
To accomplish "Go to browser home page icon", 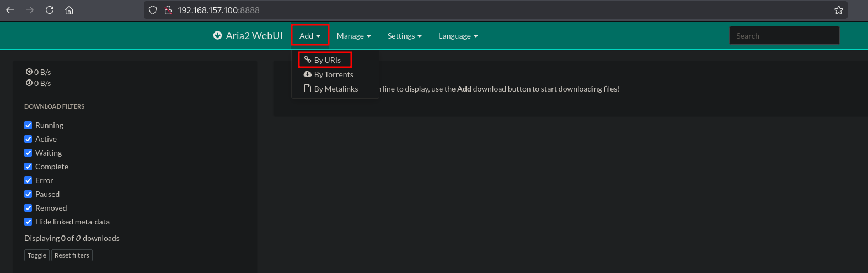I will tap(69, 10).
